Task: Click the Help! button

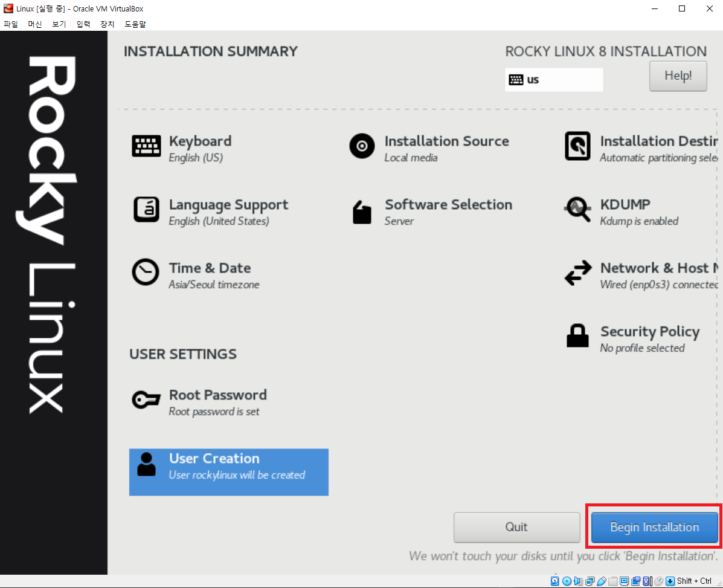Action: click(x=678, y=76)
